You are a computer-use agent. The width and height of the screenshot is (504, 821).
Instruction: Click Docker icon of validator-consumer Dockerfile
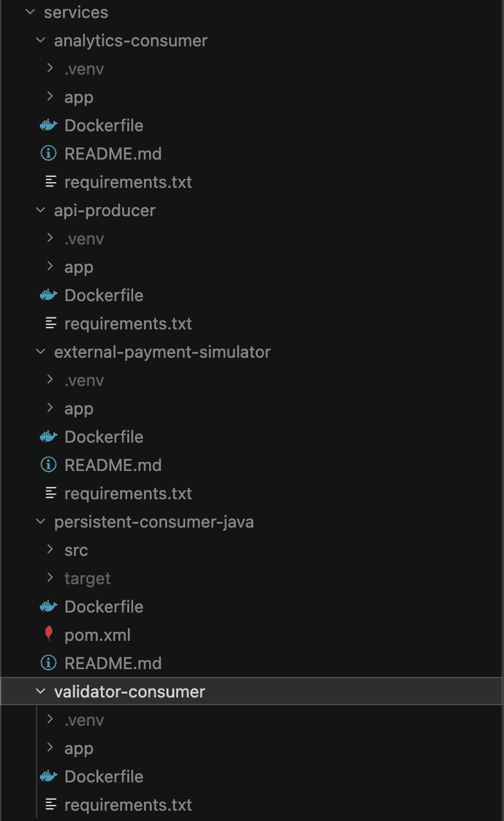coord(49,777)
